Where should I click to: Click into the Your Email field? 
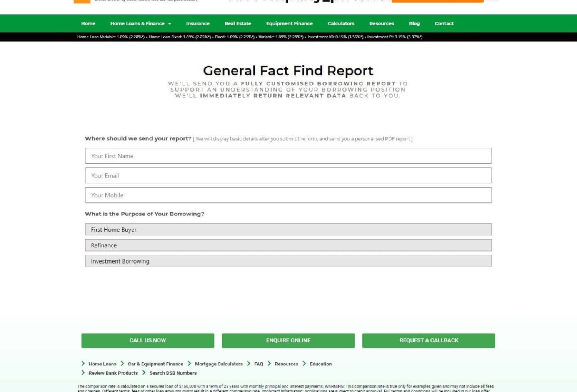pos(288,176)
